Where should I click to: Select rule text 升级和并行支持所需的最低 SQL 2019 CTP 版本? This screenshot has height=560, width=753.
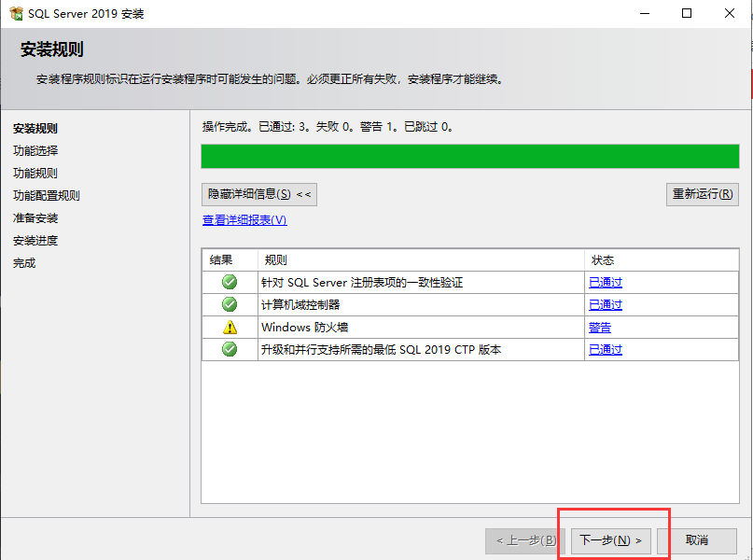[381, 350]
